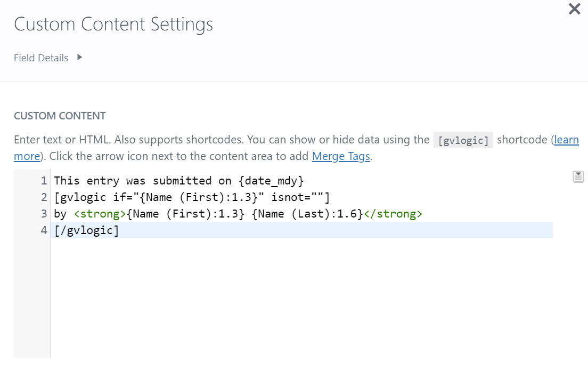Click the [gvlogic] shortcode example badge
This screenshot has width=588, height=370.
[463, 140]
